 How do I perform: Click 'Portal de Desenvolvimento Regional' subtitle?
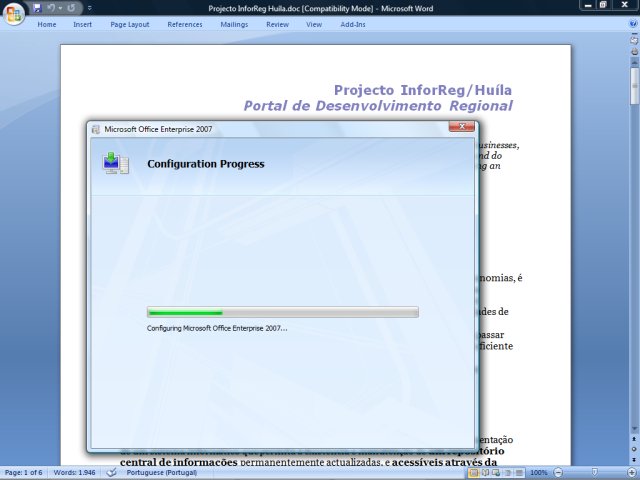(378, 106)
